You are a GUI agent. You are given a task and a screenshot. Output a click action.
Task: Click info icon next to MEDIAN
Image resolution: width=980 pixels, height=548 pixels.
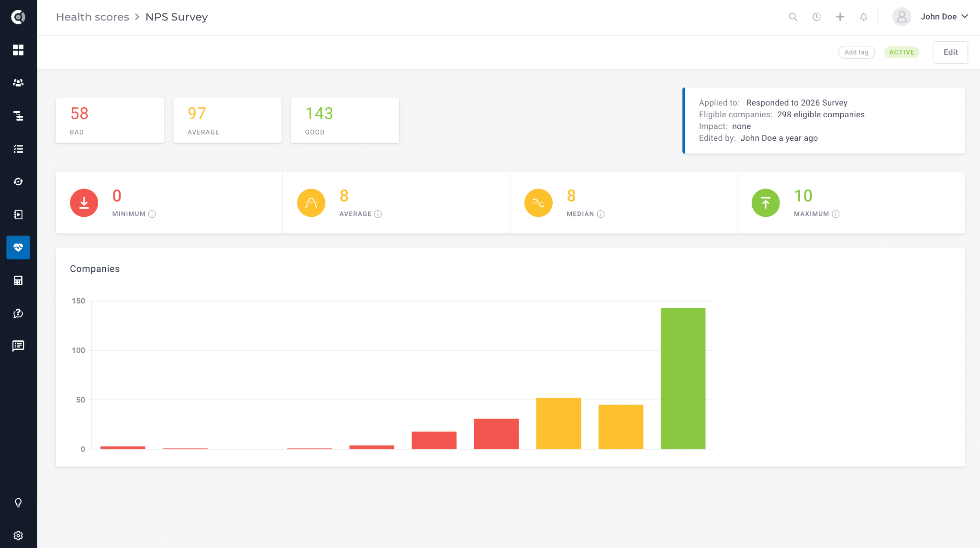[x=601, y=214]
